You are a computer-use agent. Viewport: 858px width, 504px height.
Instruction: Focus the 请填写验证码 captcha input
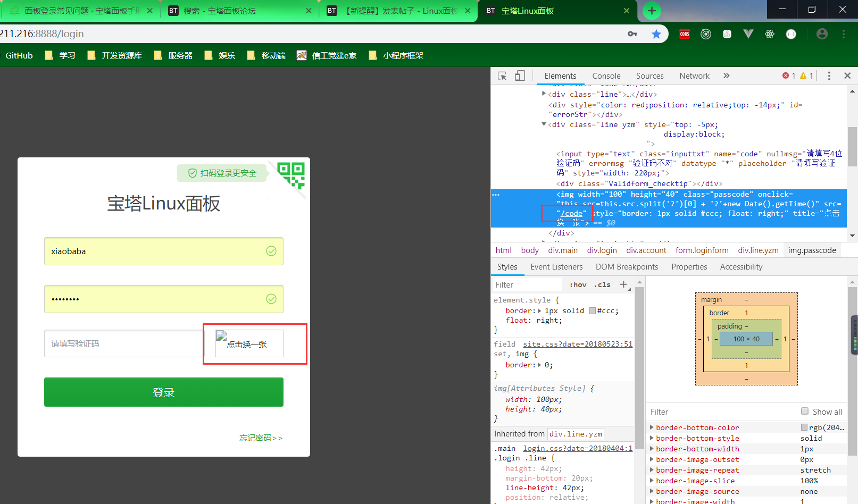coord(123,343)
